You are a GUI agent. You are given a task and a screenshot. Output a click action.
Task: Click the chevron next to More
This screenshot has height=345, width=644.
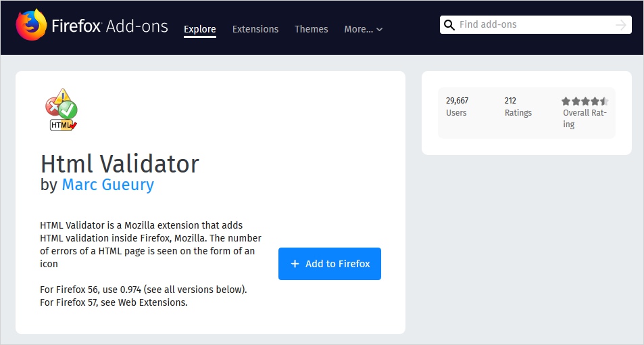[380, 30]
